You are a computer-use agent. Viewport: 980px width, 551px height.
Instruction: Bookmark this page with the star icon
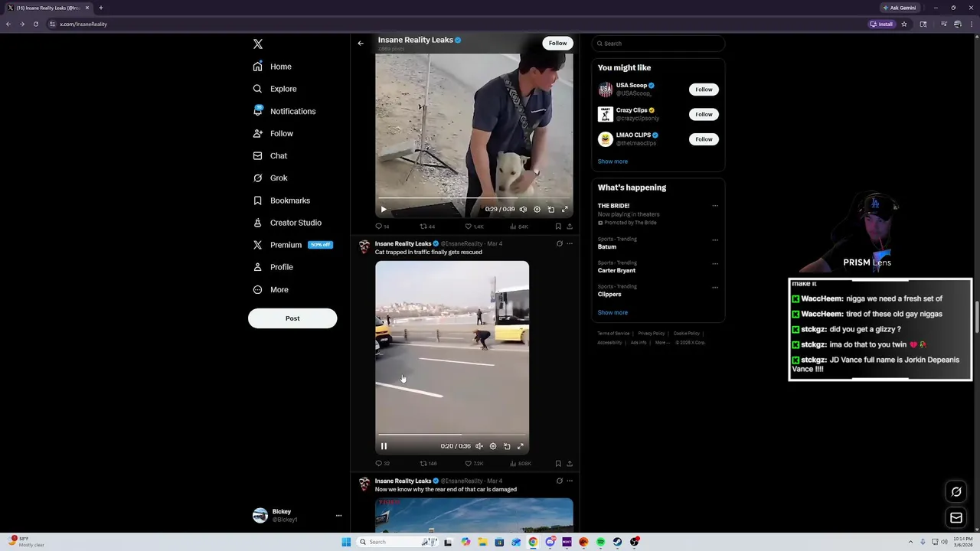coord(904,24)
